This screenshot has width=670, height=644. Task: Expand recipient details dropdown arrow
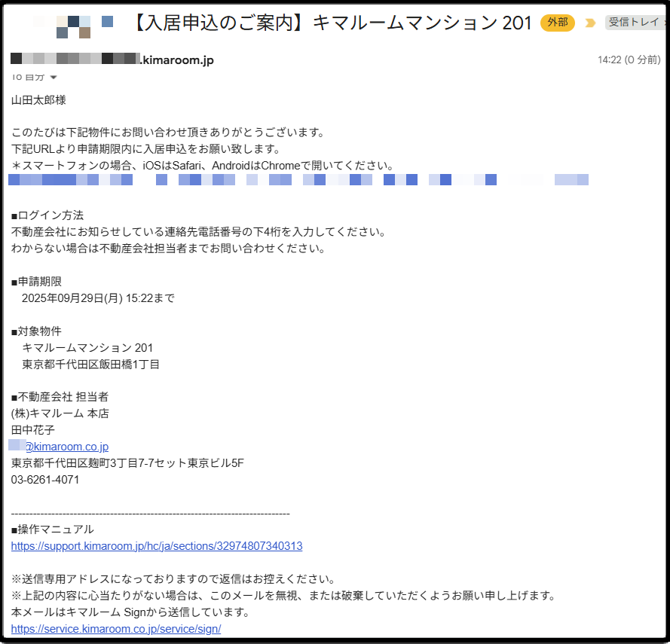pos(54,78)
